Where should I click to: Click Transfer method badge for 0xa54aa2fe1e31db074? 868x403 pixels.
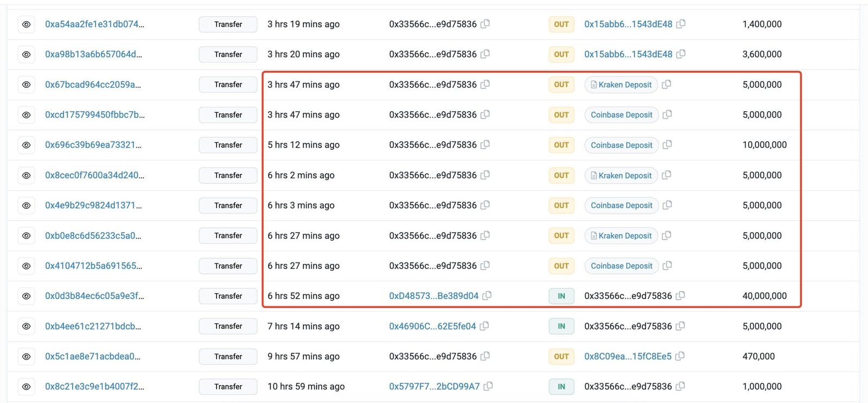click(228, 24)
